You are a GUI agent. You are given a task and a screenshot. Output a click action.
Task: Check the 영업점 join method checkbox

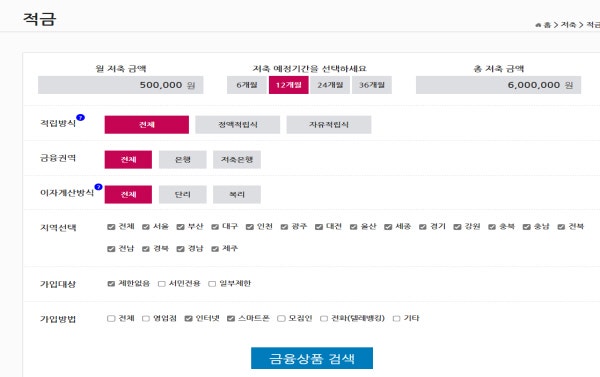pos(146,318)
